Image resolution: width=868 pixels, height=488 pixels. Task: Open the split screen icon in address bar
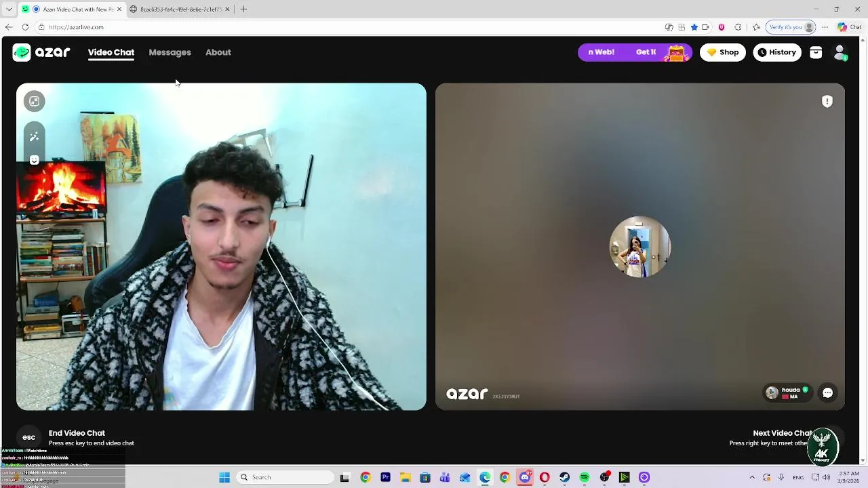[x=682, y=27]
